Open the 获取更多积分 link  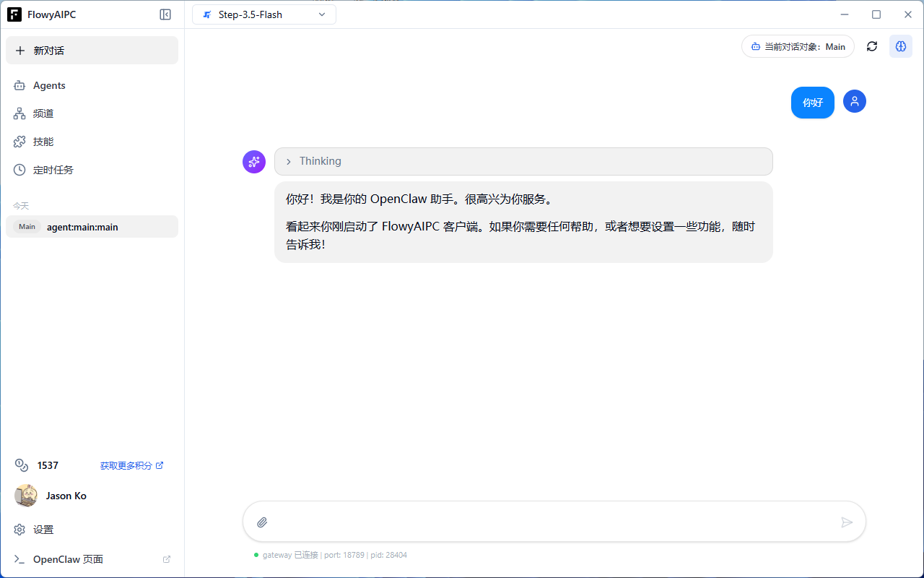[127, 465]
